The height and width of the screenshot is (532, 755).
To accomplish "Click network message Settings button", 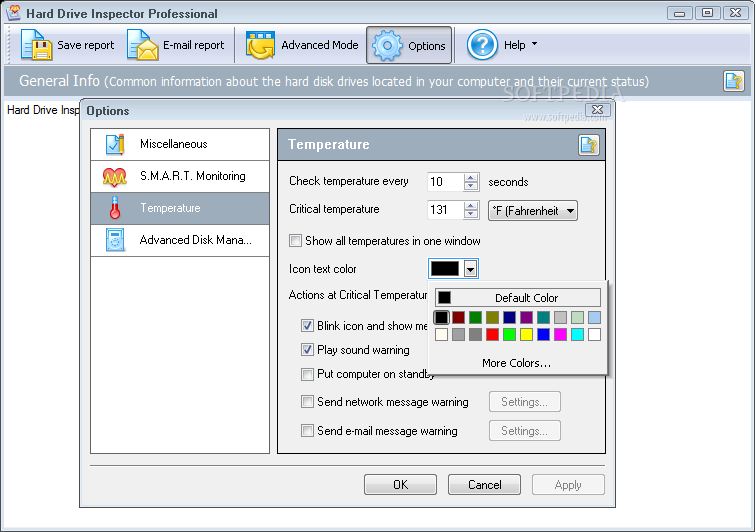I will (x=524, y=402).
